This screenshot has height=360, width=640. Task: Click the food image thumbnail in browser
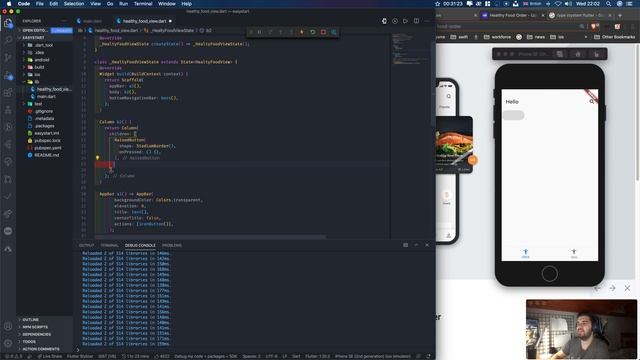[x=454, y=145]
